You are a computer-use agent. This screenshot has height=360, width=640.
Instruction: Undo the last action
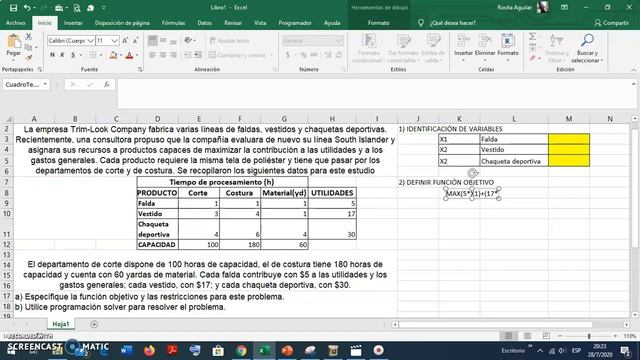click(x=27, y=8)
